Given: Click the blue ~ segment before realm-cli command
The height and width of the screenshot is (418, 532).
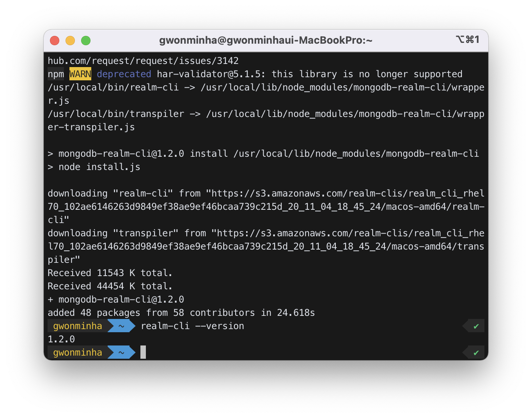Looking at the screenshot, I should point(121,326).
